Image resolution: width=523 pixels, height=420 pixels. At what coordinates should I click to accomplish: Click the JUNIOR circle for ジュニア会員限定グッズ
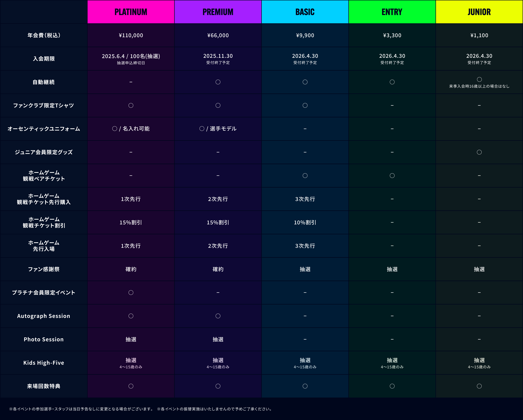479,152
